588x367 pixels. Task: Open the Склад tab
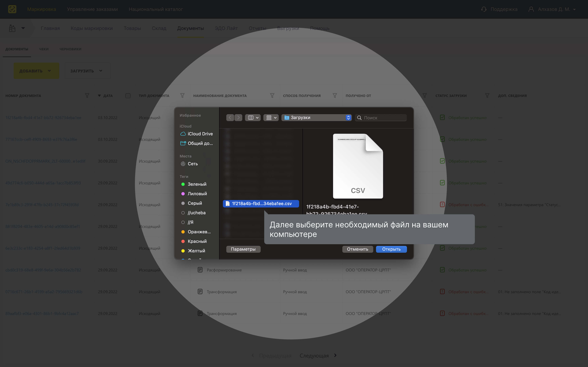pyautogui.click(x=159, y=28)
